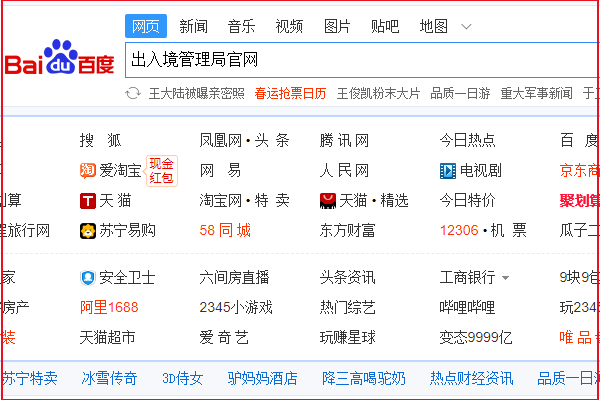Open the 3D侍女 bottom link
Screen dimensions: 600x400
click(x=182, y=379)
